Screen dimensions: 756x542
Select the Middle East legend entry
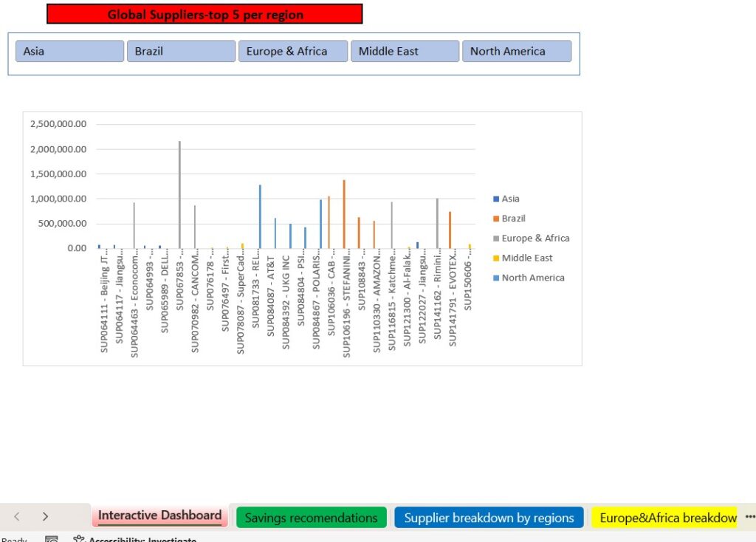pos(526,258)
